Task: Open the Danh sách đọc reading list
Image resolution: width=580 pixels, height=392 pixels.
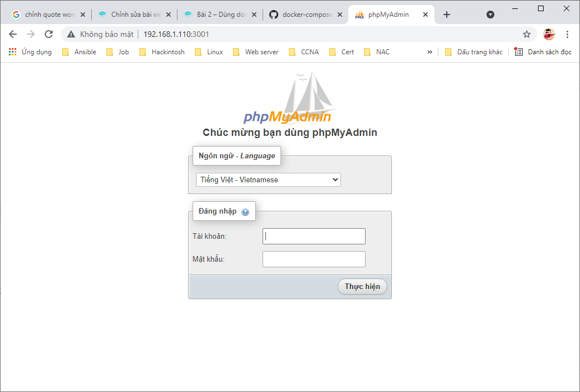Action: (542, 52)
